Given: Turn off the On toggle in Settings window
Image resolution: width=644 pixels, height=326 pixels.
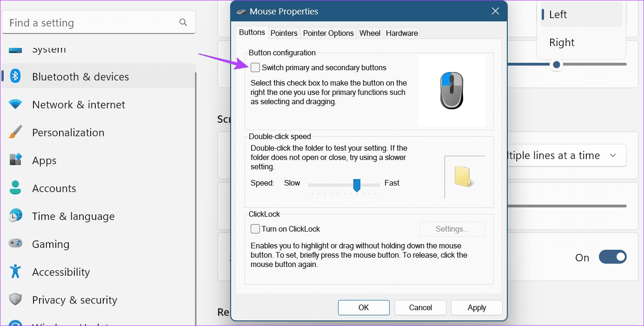Looking at the screenshot, I should pyautogui.click(x=612, y=257).
